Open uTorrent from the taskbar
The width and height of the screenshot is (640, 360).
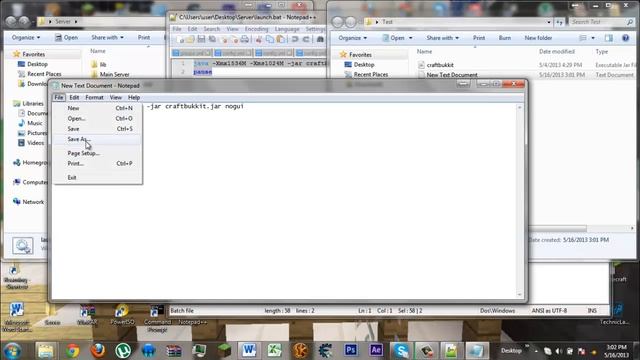123,351
